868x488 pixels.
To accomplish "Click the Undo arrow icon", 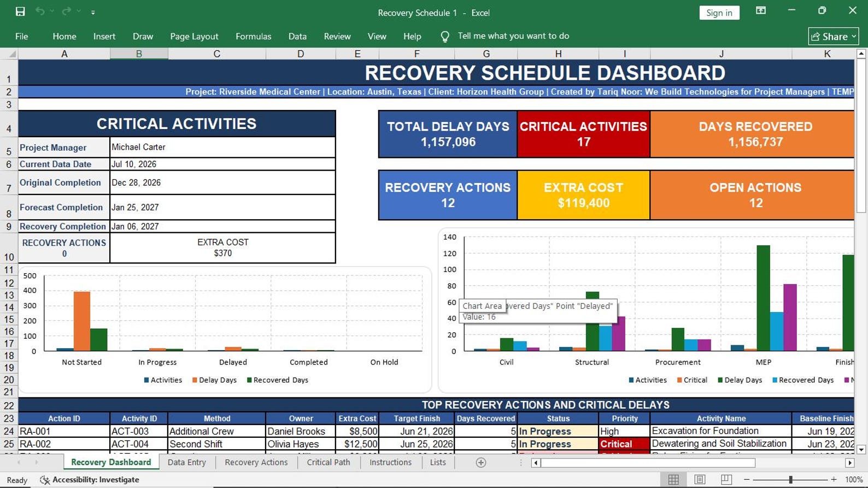I will [x=39, y=11].
